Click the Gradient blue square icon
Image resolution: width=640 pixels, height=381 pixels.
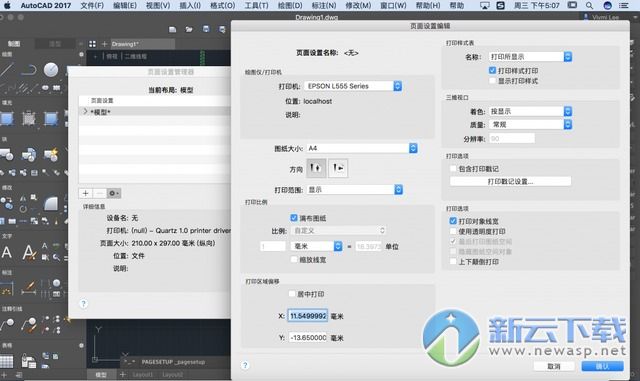[51, 119]
